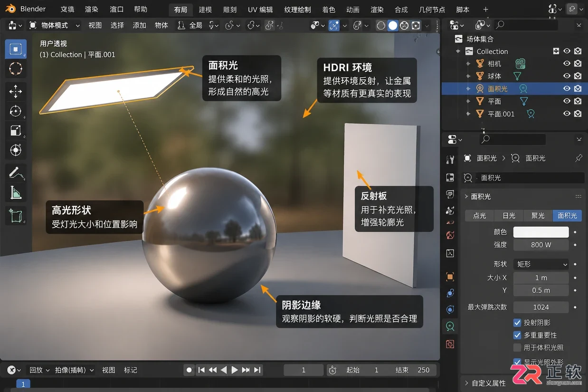588x392 pixels.
Task: Hide the 平面.001 object in outliner
Action: (567, 114)
